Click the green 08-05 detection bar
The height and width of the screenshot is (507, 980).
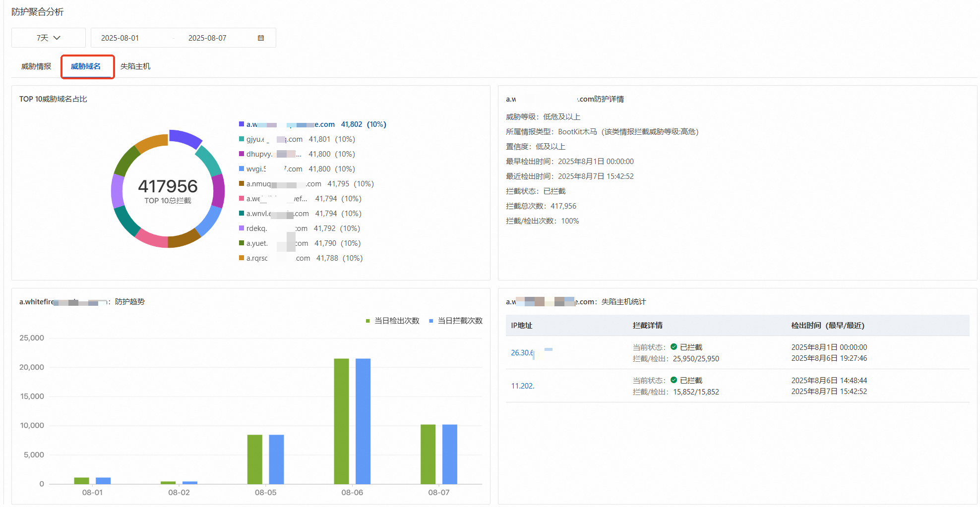pos(255,459)
